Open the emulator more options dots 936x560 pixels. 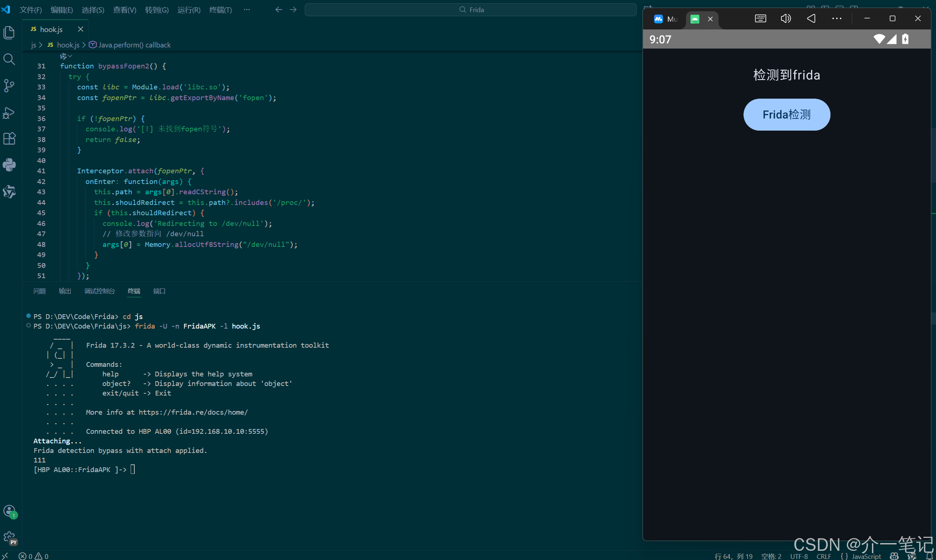[x=837, y=18]
